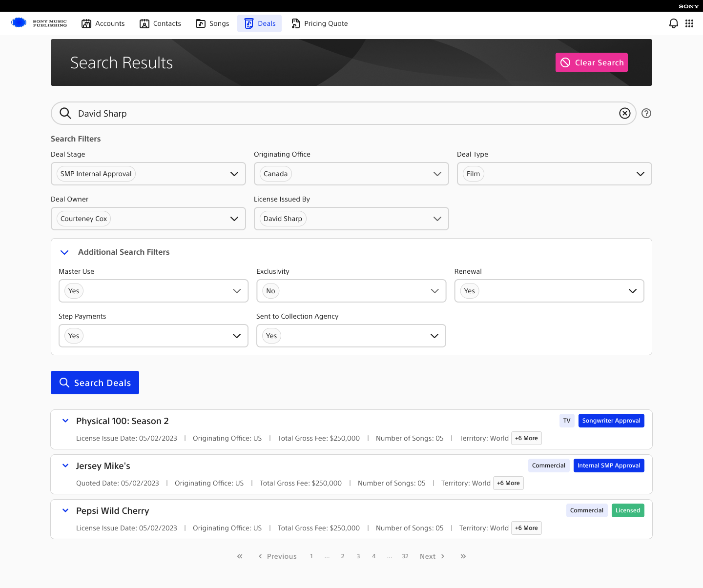Open the Originating Office dropdown
The image size is (703, 588).
coord(351,174)
